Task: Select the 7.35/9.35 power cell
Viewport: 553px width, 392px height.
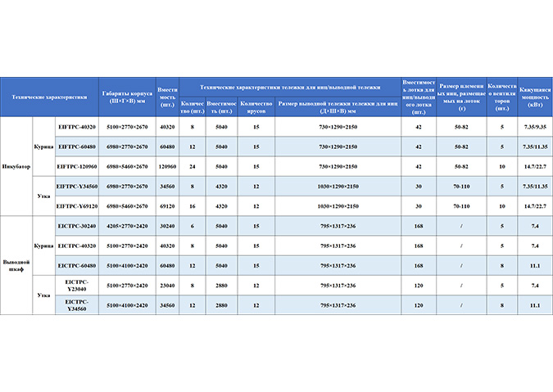Action: 535,127
